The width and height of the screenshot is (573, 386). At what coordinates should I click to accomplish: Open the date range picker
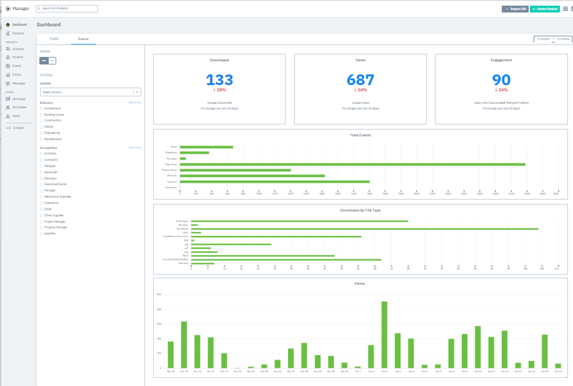tap(553, 39)
